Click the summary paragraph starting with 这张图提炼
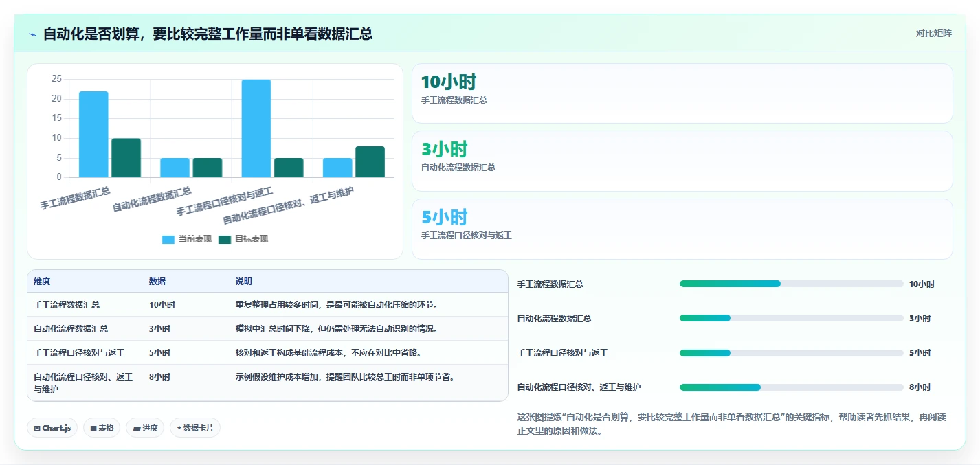Viewport: 980px width, 465px height. click(x=731, y=424)
